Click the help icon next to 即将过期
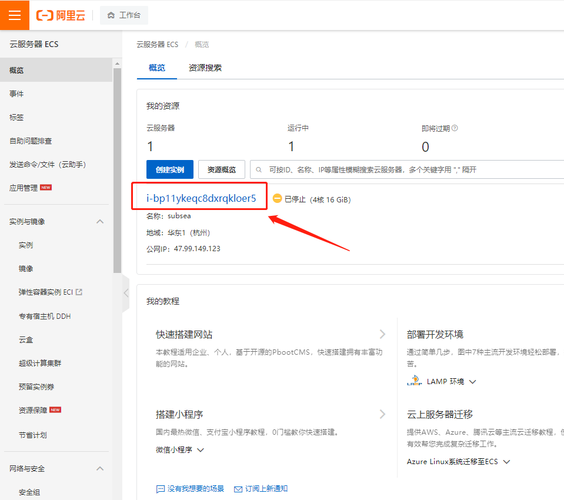 pos(455,128)
